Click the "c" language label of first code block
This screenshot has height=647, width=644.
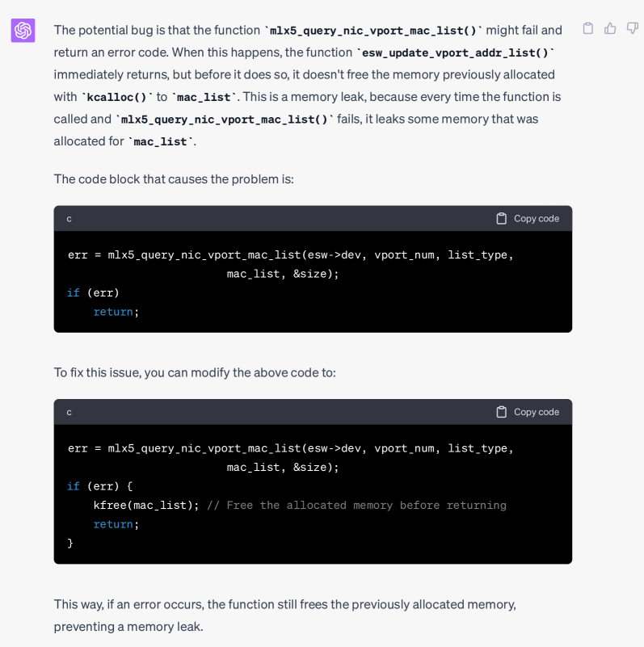(69, 219)
